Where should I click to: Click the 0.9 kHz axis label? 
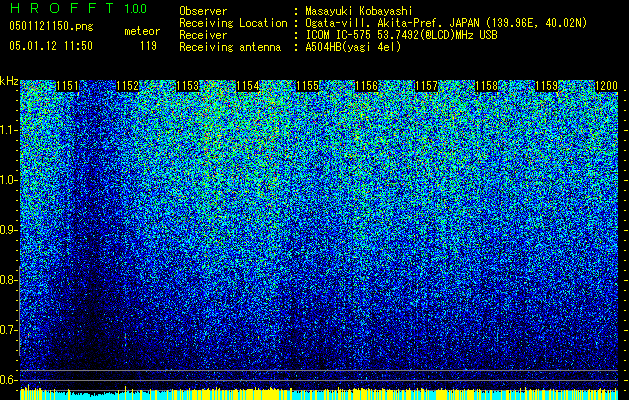(x=9, y=230)
